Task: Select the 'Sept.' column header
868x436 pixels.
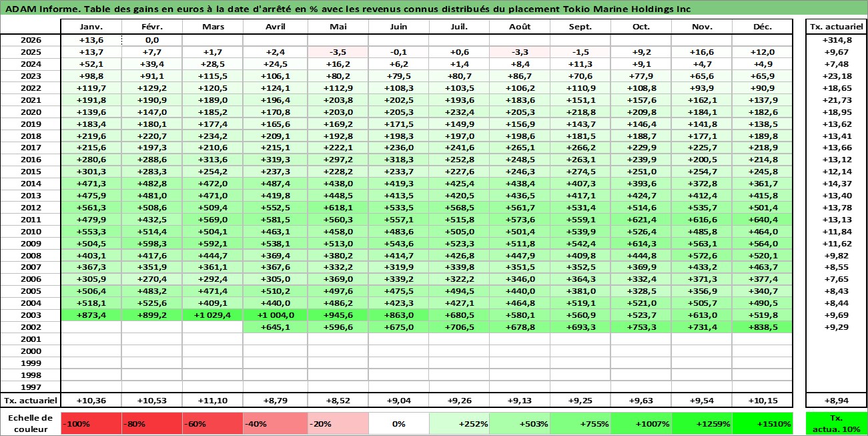Action: 580,27
